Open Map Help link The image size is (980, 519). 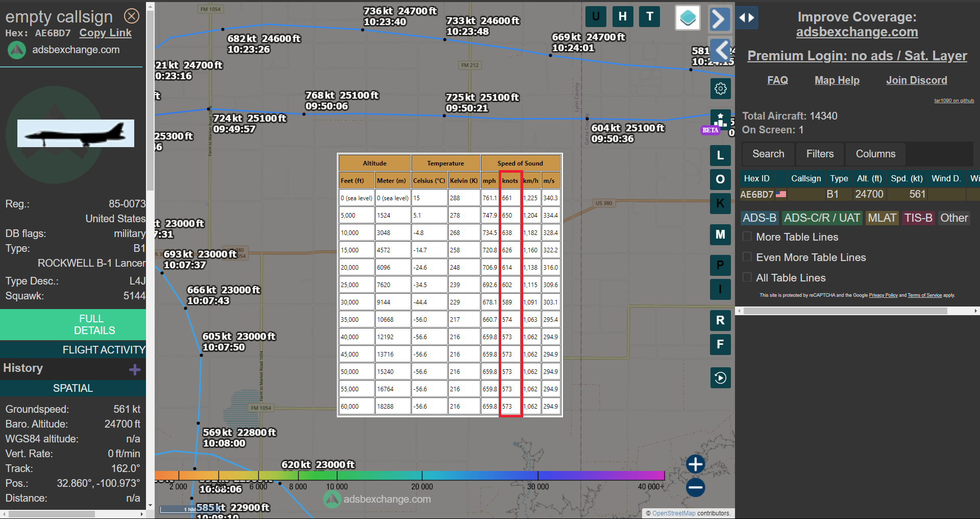click(x=837, y=80)
